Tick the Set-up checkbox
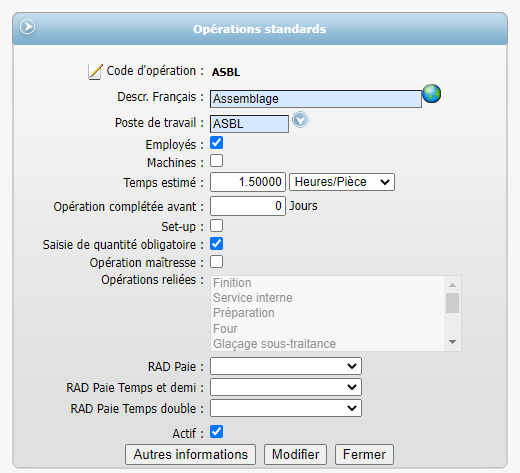This screenshot has width=520, height=473. point(217,226)
